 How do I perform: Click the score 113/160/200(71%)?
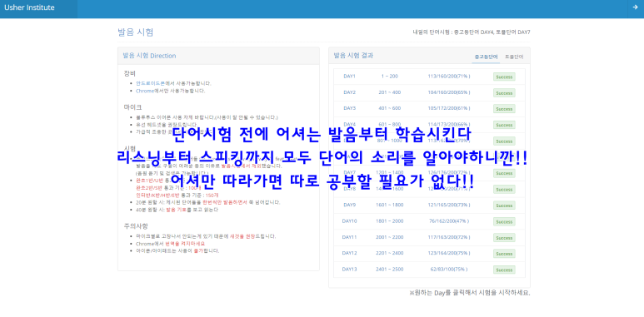tap(449, 77)
